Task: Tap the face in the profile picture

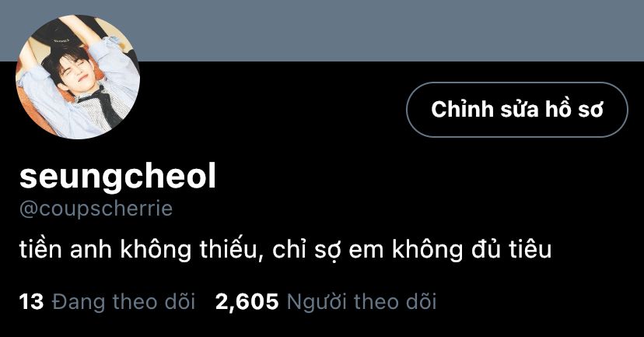Action: 75,73
